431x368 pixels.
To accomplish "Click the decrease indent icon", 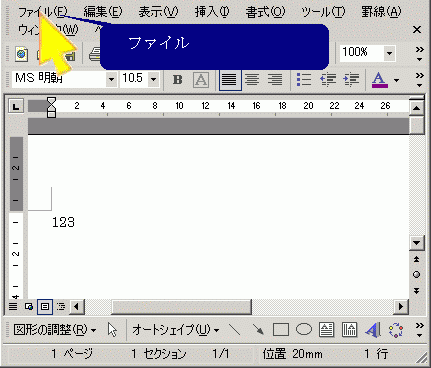I will click(328, 80).
